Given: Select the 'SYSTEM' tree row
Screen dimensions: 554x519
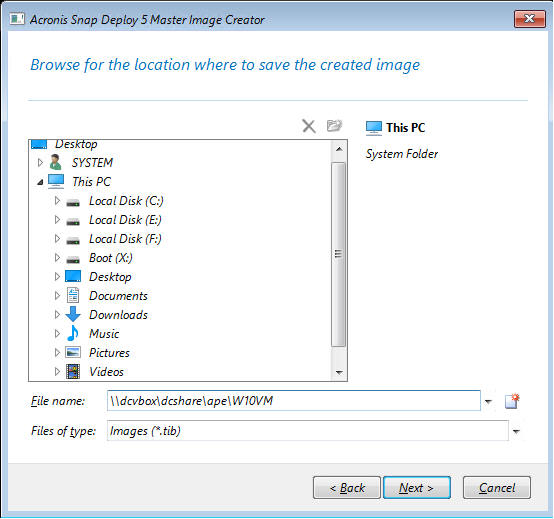Looking at the screenshot, I should (92, 163).
